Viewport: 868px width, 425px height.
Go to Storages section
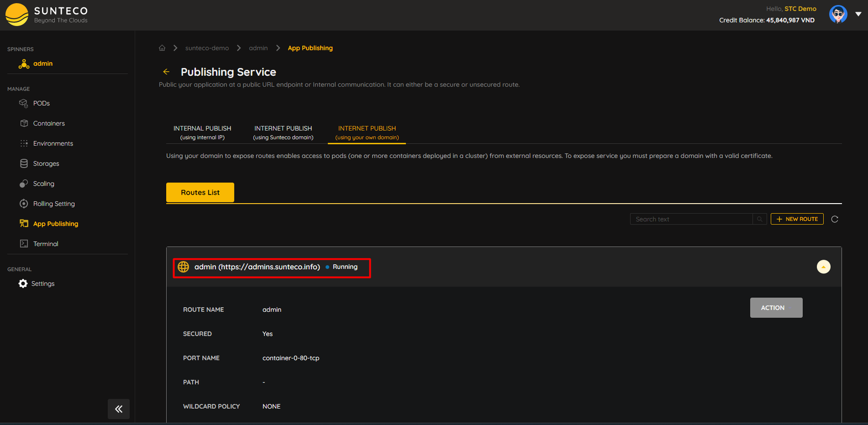[46, 164]
